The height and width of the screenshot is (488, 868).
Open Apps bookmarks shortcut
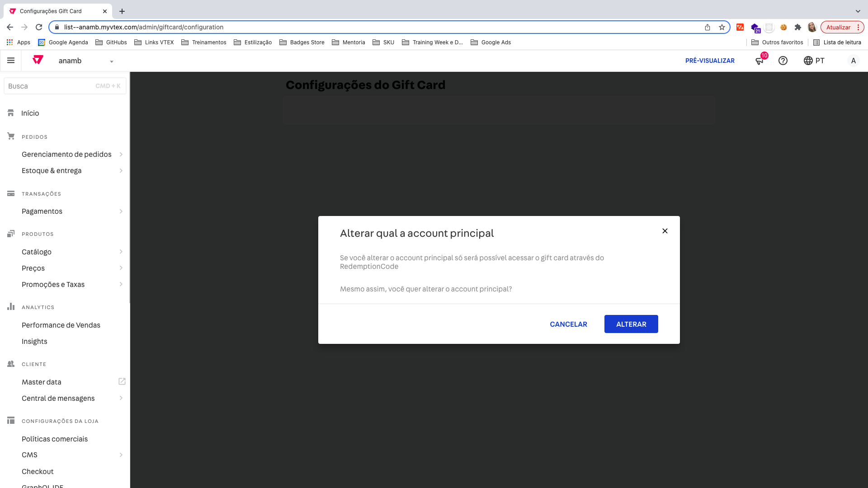click(x=19, y=42)
